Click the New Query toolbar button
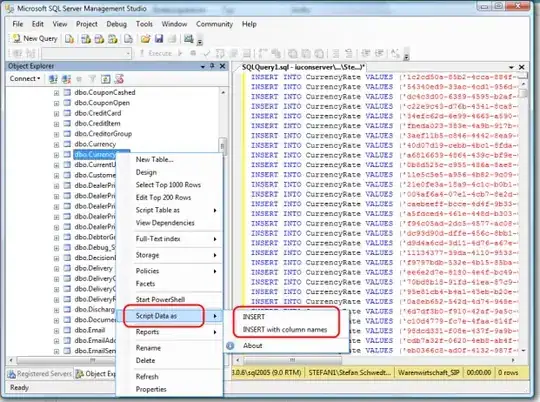Screen dimensions: 540x402 [x=34, y=39]
